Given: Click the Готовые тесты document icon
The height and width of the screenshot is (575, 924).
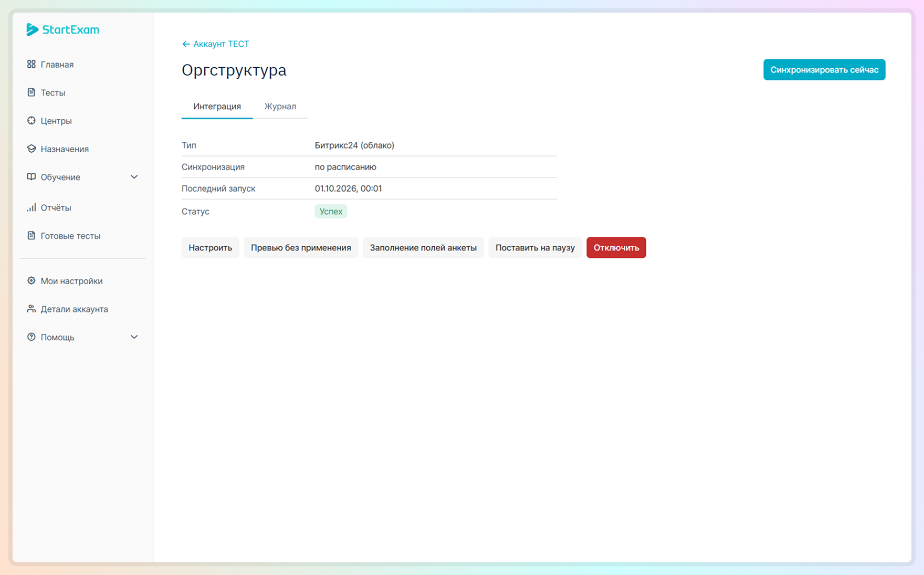Looking at the screenshot, I should [x=31, y=235].
